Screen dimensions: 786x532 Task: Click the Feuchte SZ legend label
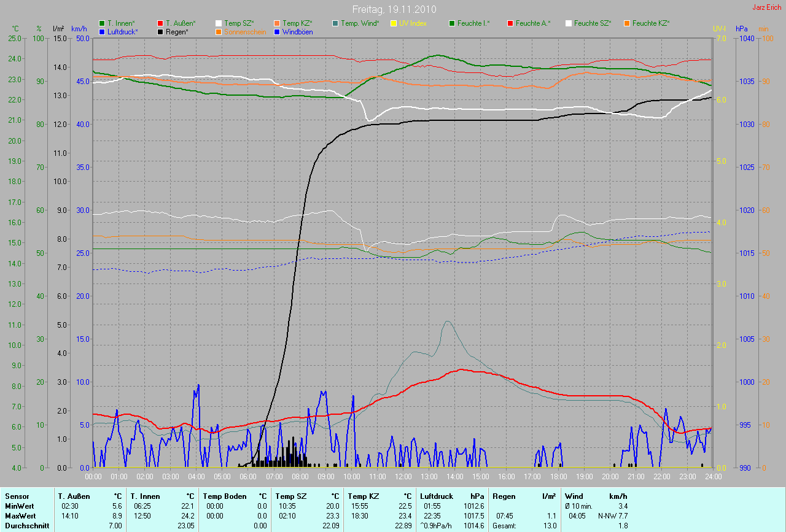[x=593, y=23]
